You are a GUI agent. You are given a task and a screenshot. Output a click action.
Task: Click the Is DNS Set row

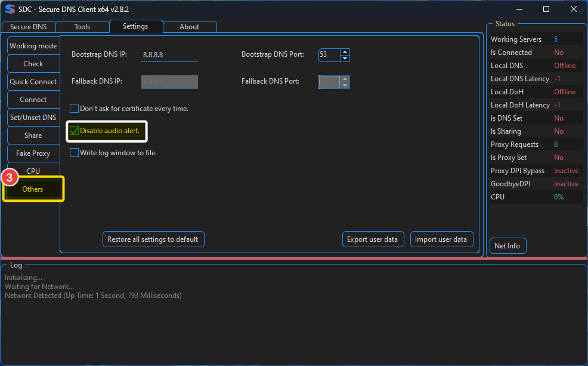[x=536, y=118]
